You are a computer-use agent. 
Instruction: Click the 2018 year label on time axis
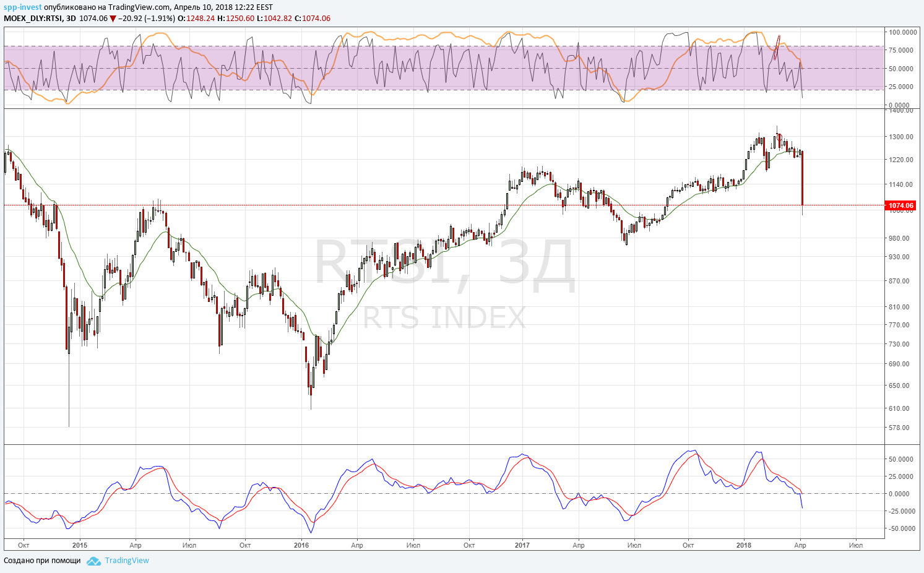click(x=744, y=545)
